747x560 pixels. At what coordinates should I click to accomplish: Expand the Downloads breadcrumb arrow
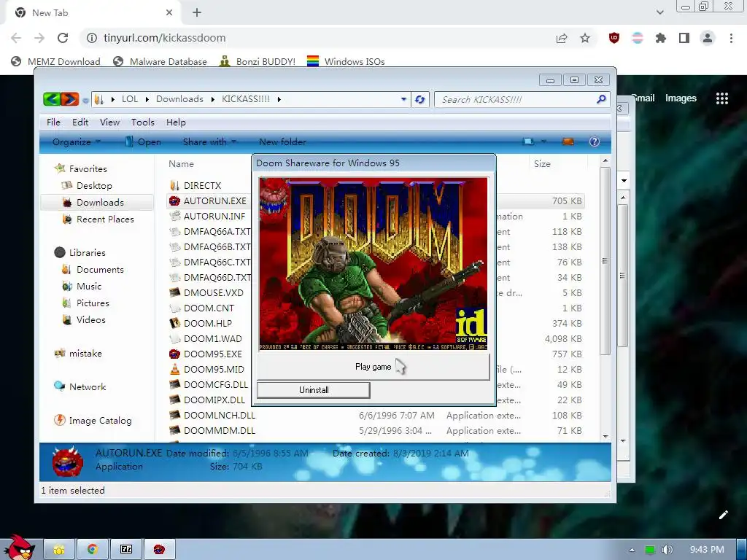click(213, 99)
